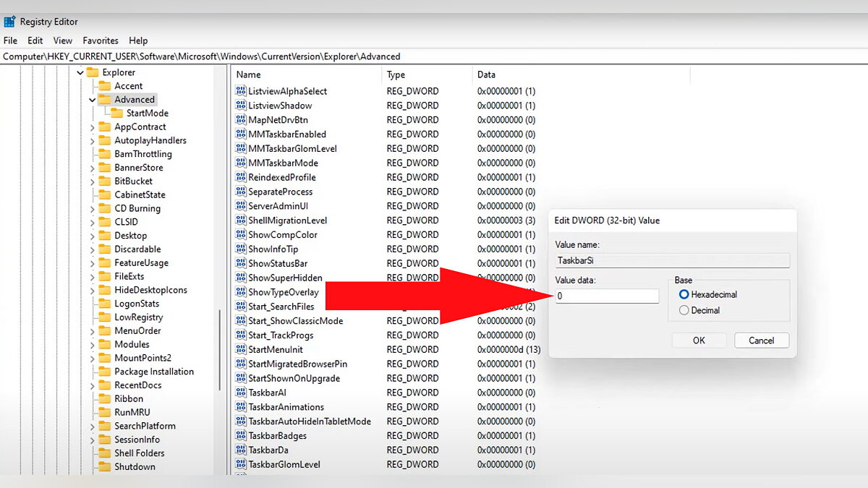The image size is (868, 488).
Task: Click the StartMenuInit data 0x0000000d (13)
Action: click(x=509, y=349)
